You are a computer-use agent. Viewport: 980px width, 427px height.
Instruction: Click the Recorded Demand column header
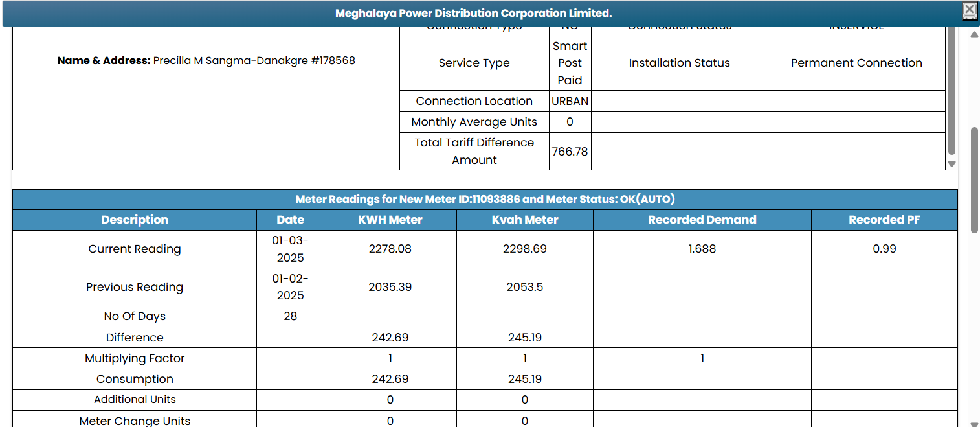pyautogui.click(x=702, y=220)
